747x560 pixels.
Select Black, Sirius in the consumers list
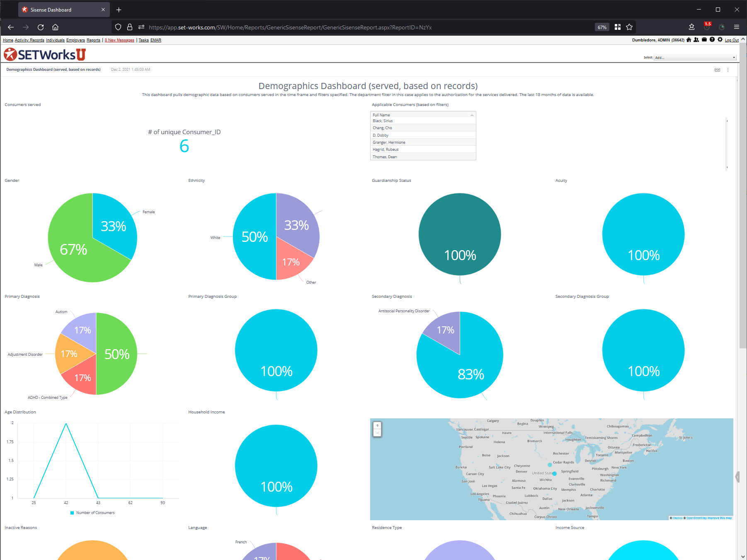pyautogui.click(x=423, y=121)
